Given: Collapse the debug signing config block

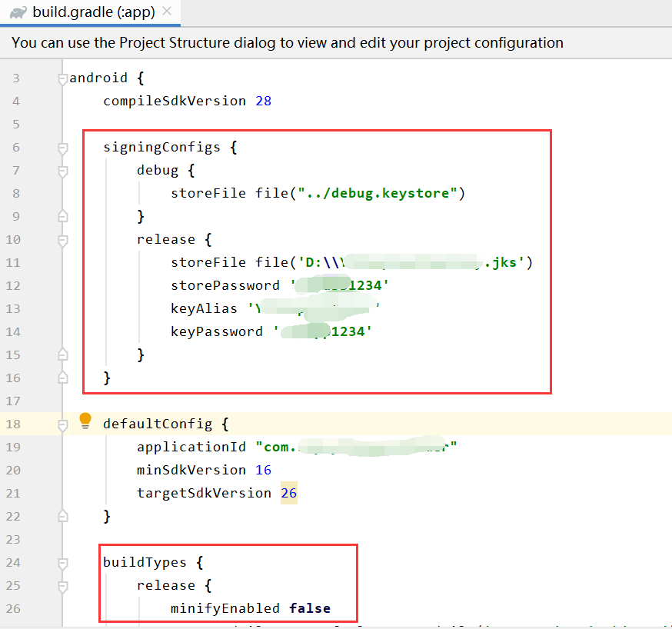Looking at the screenshot, I should 63,170.
